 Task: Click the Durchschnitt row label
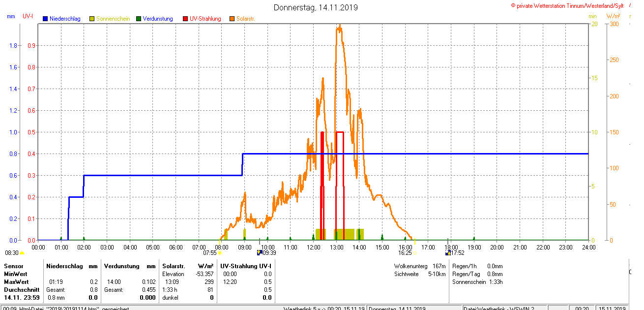[22, 290]
